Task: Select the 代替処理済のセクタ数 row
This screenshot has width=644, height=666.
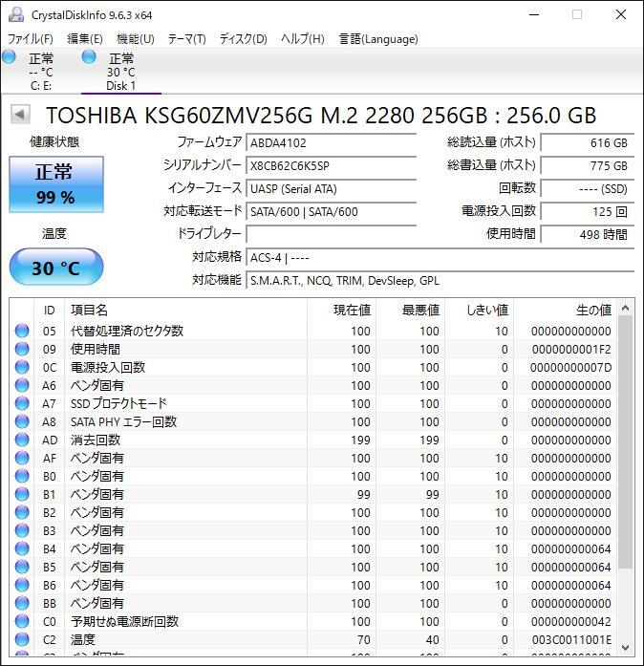Action: tap(313, 331)
